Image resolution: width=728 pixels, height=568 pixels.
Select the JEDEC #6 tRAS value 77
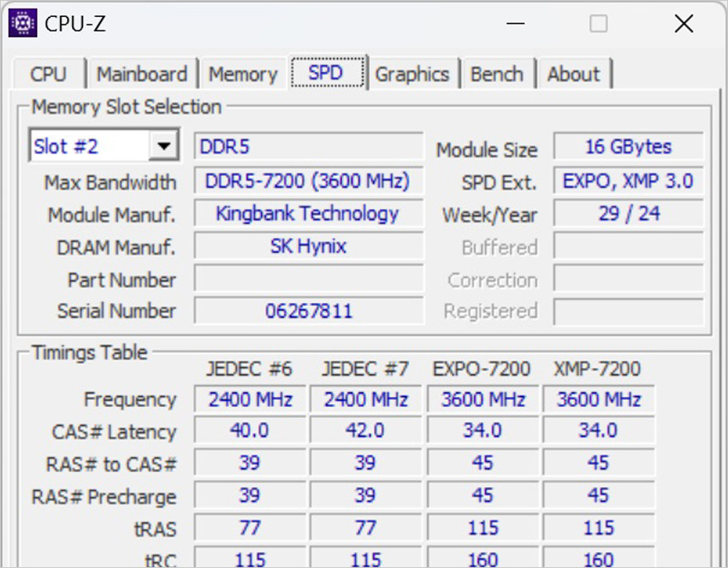[251, 527]
